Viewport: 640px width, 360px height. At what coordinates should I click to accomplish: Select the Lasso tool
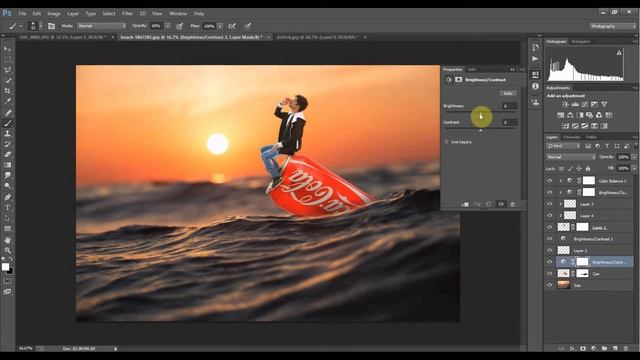click(7, 70)
